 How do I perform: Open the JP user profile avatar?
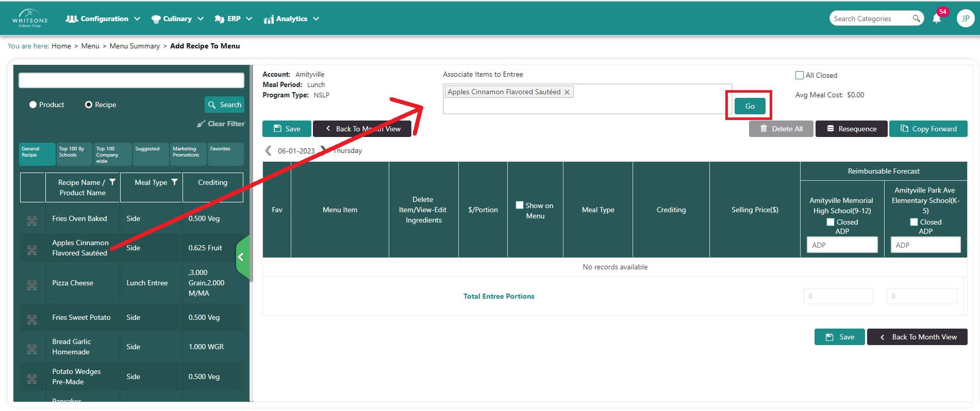point(965,19)
